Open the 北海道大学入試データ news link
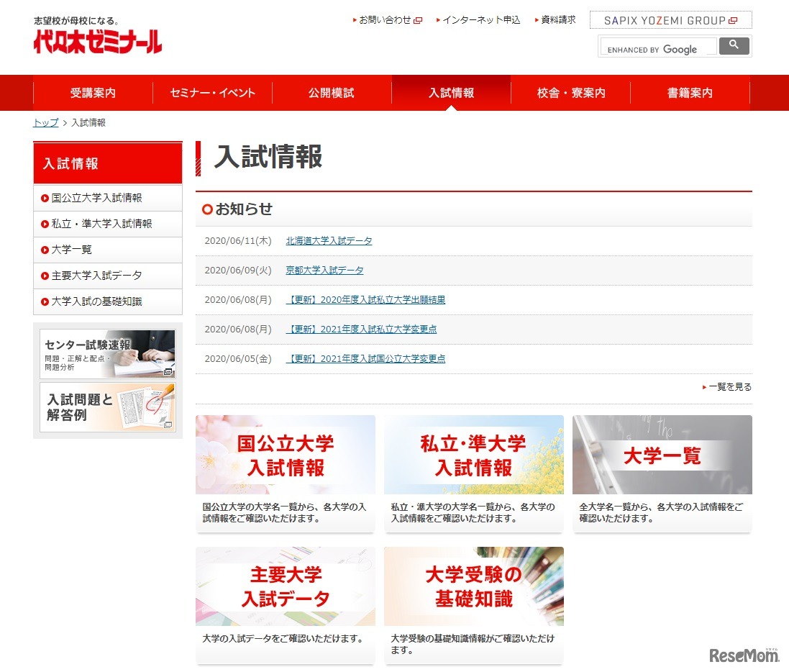The height and width of the screenshot is (672, 789). [329, 241]
